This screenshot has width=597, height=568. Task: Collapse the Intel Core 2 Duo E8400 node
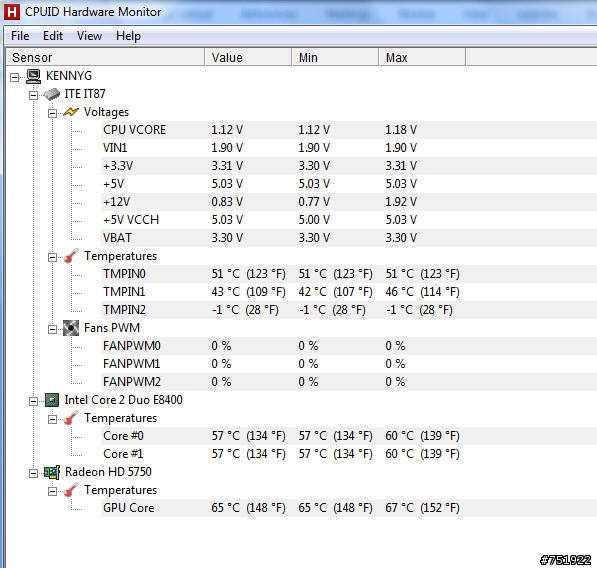(34, 401)
